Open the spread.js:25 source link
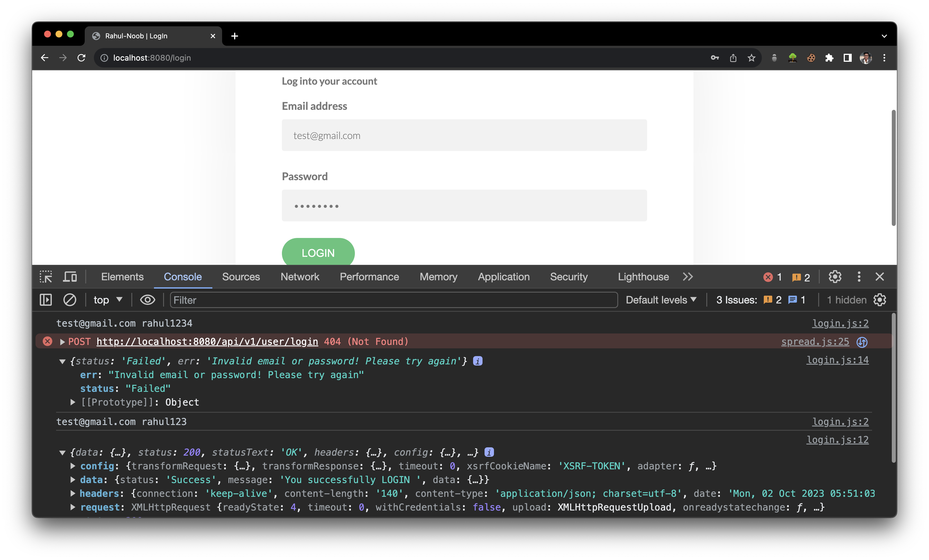Image resolution: width=929 pixels, height=560 pixels. [x=815, y=341]
